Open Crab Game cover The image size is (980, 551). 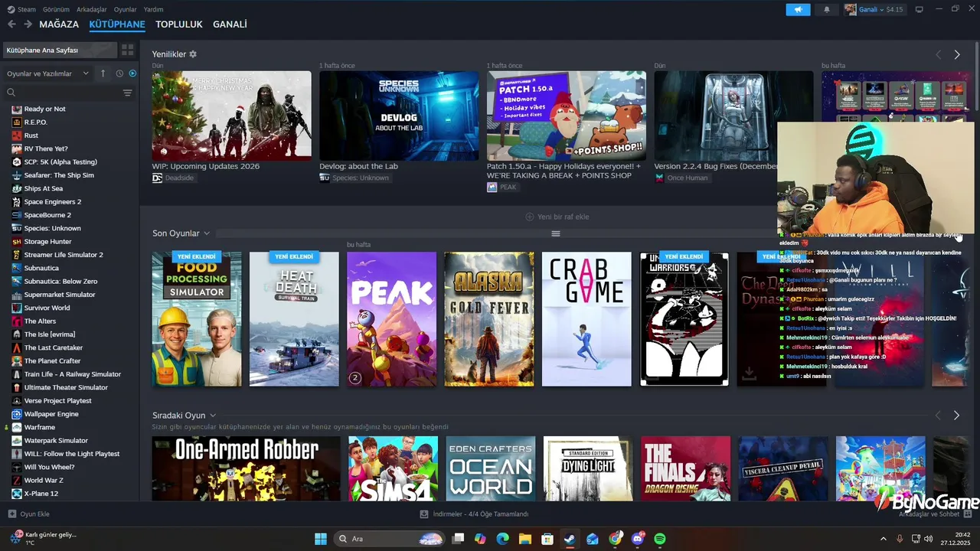tap(586, 319)
